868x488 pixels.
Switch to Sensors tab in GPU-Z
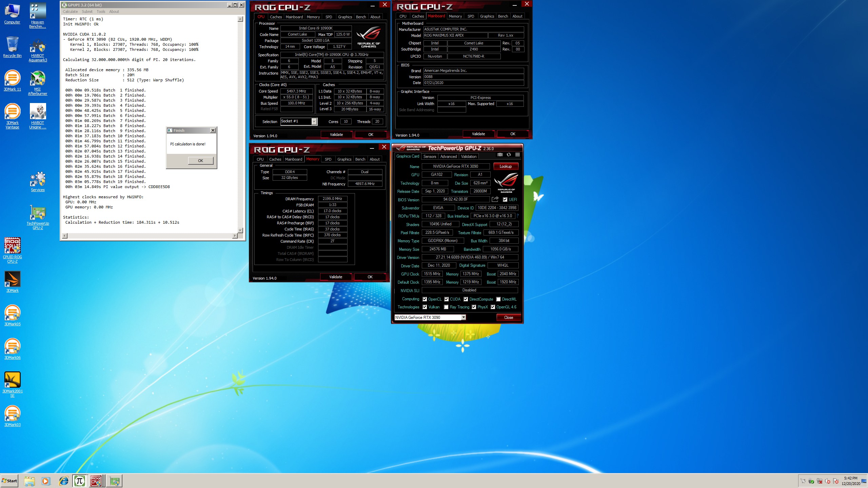click(430, 157)
